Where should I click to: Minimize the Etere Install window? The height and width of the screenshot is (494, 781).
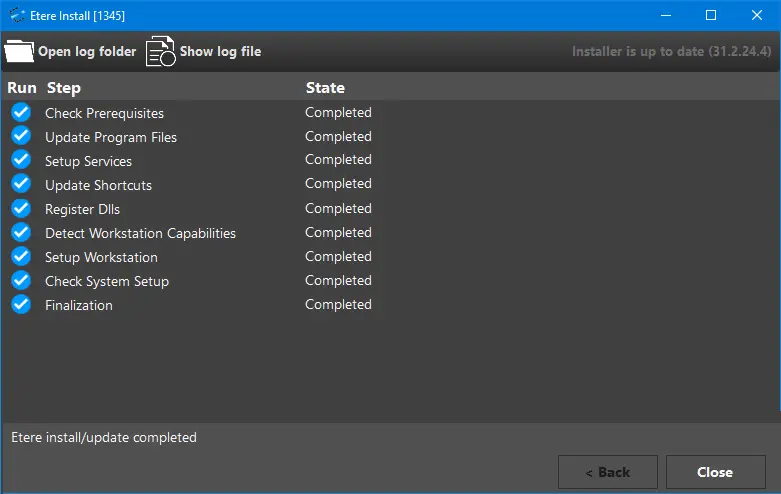665,15
